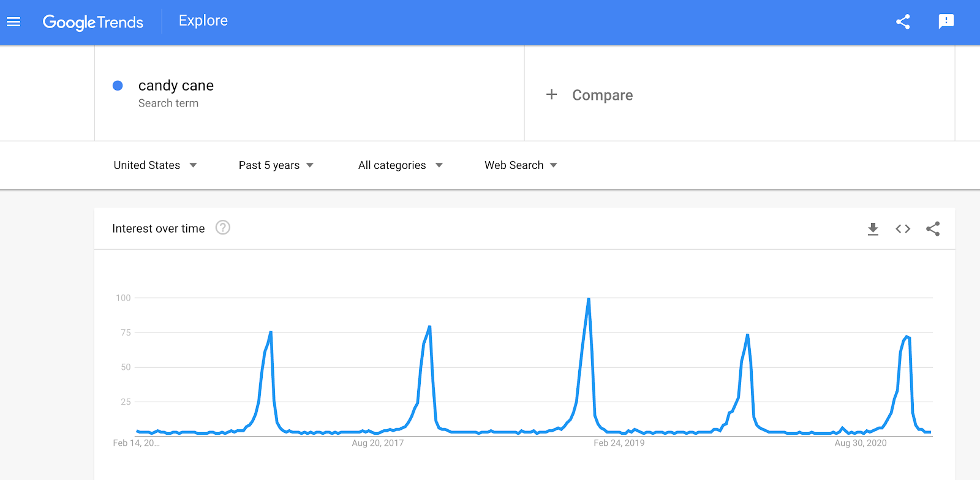Open the All categories dropdown

[x=399, y=165]
